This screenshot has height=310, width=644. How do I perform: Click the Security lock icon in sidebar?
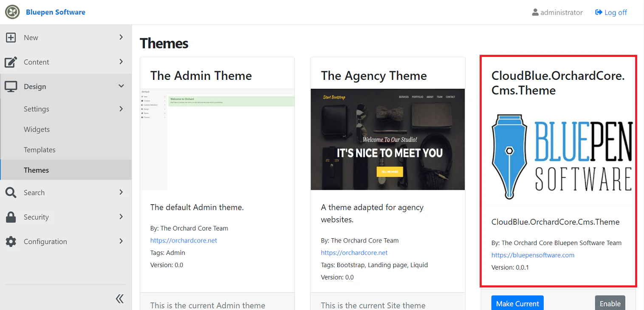(11, 217)
